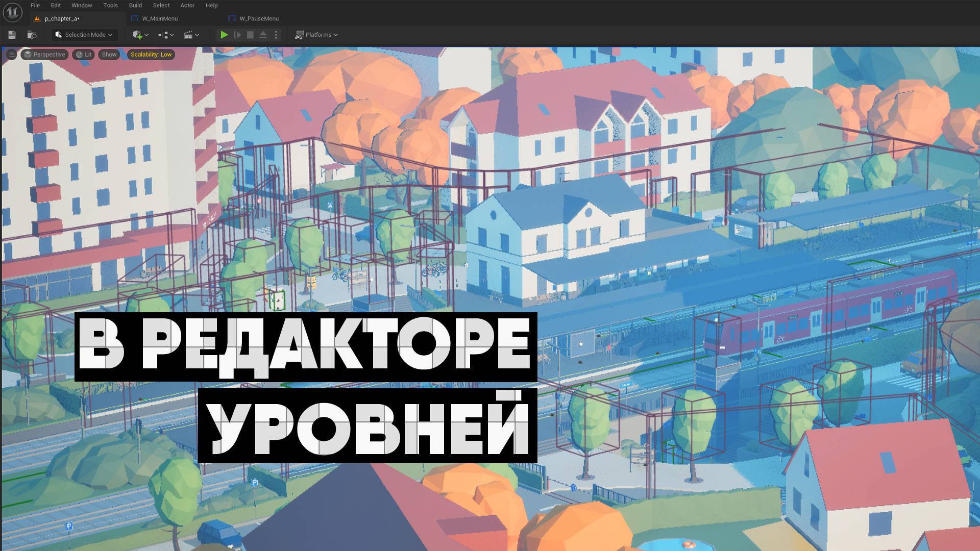Viewport: 980px width, 551px height.
Task: Click the skip frame advance button
Action: click(237, 35)
